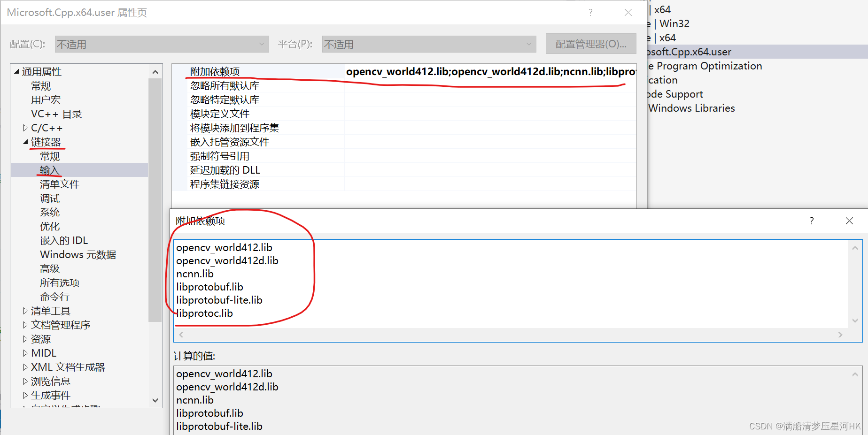The image size is (868, 435).
Task: Select the 调试 linker item
Action: tap(50, 198)
